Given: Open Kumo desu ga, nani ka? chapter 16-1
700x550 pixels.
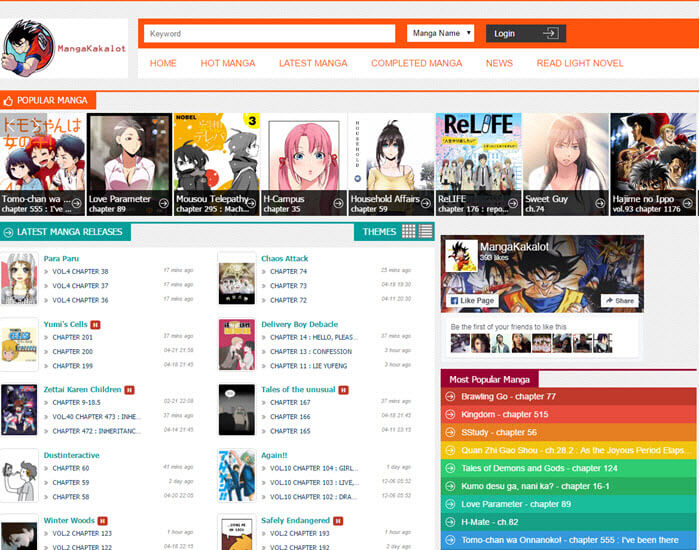Looking at the screenshot, I should click(568, 486).
